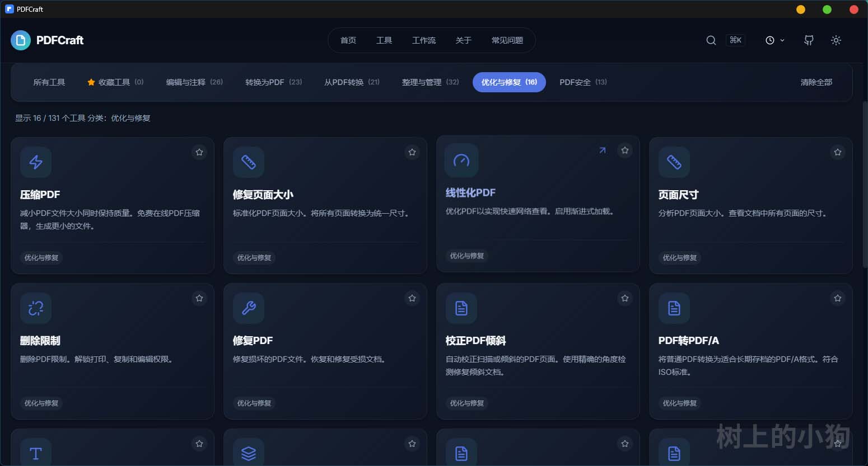Select the 编辑与注释 category tab

[194, 82]
